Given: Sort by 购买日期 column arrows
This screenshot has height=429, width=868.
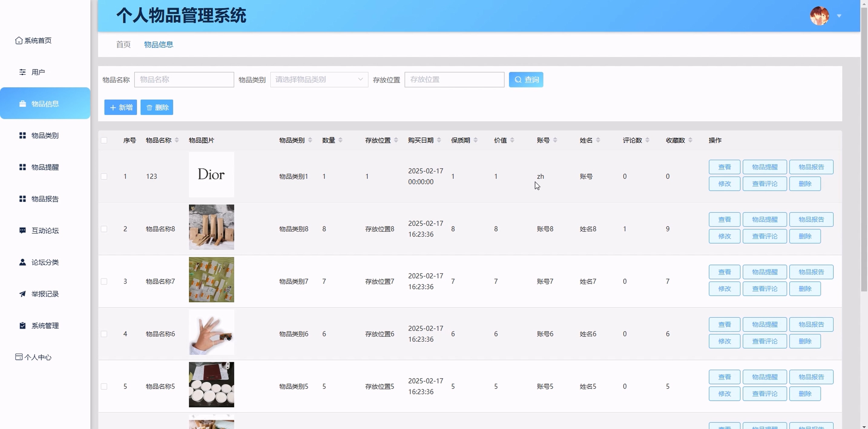Looking at the screenshot, I should [439, 140].
